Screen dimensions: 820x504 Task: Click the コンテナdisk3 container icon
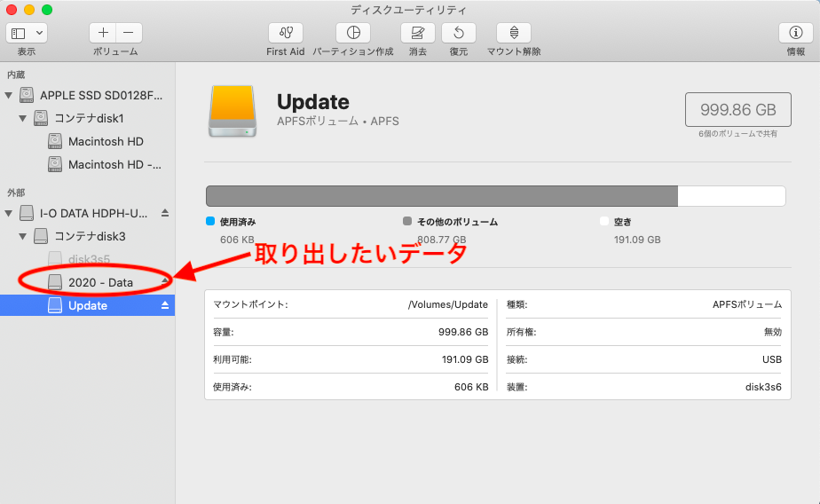[41, 236]
